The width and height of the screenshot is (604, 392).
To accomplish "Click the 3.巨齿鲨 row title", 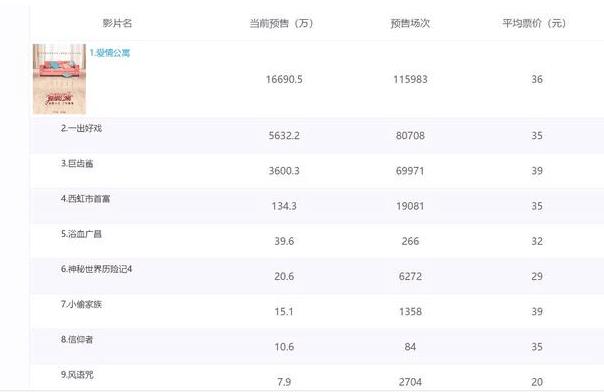I will coord(77,164).
